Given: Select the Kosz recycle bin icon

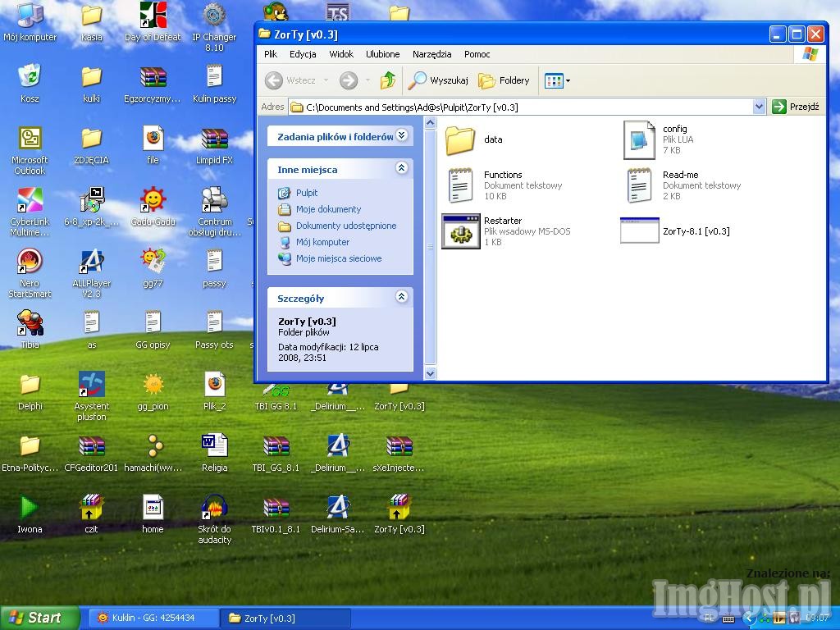Looking at the screenshot, I should pyautogui.click(x=30, y=84).
